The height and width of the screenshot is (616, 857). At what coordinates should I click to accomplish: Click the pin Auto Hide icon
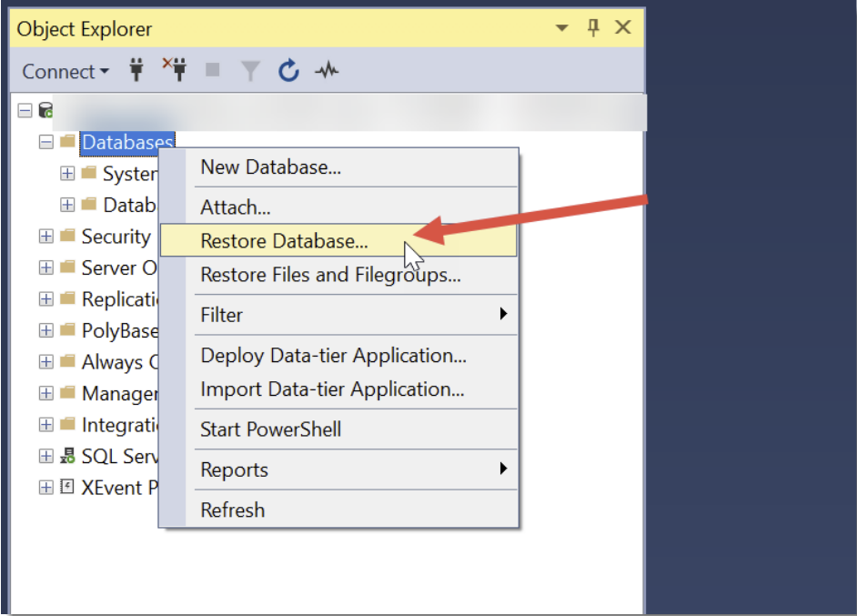pos(593,27)
